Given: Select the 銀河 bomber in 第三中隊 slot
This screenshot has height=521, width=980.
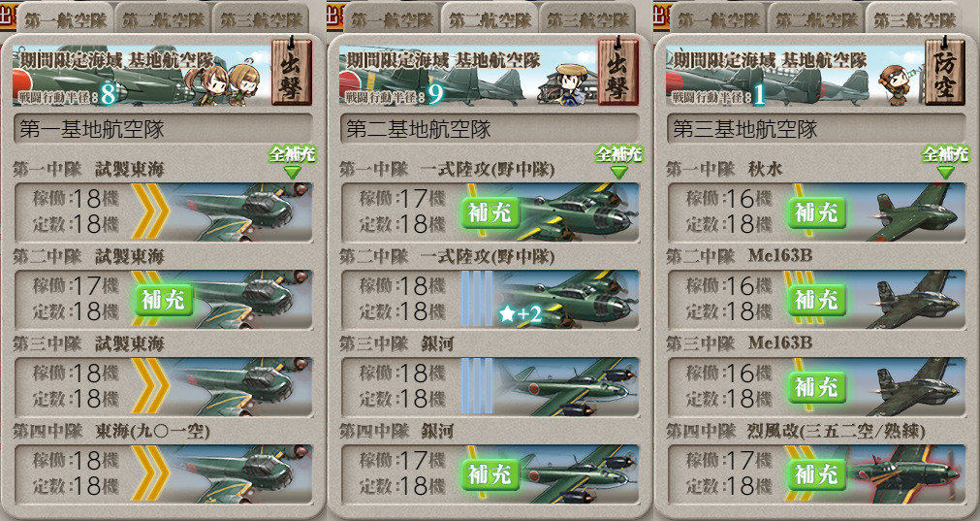Looking at the screenshot, I should pos(567,386).
